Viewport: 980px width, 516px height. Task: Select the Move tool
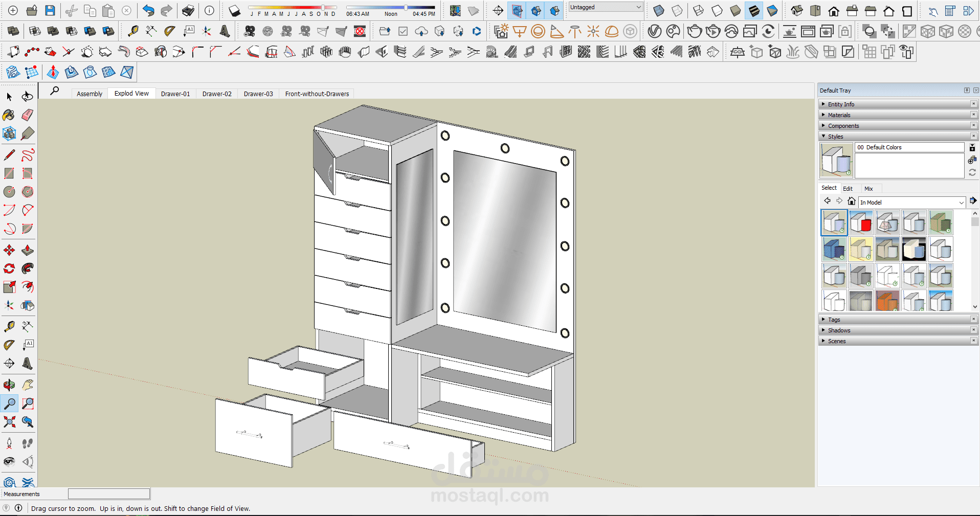[9, 250]
